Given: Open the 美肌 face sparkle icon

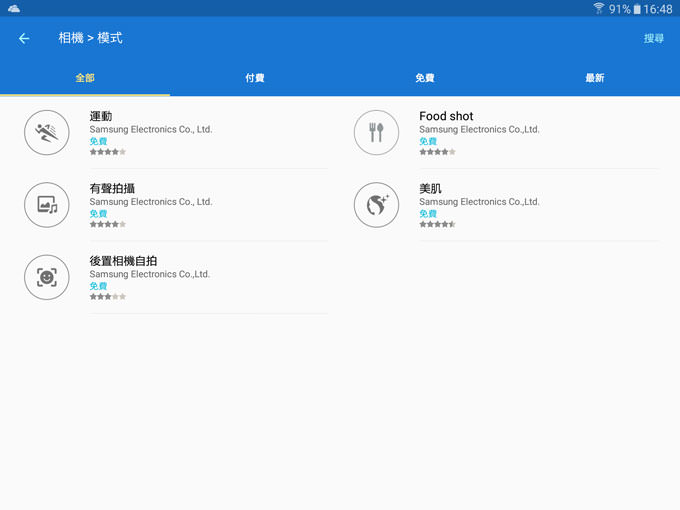Looking at the screenshot, I should 376,205.
